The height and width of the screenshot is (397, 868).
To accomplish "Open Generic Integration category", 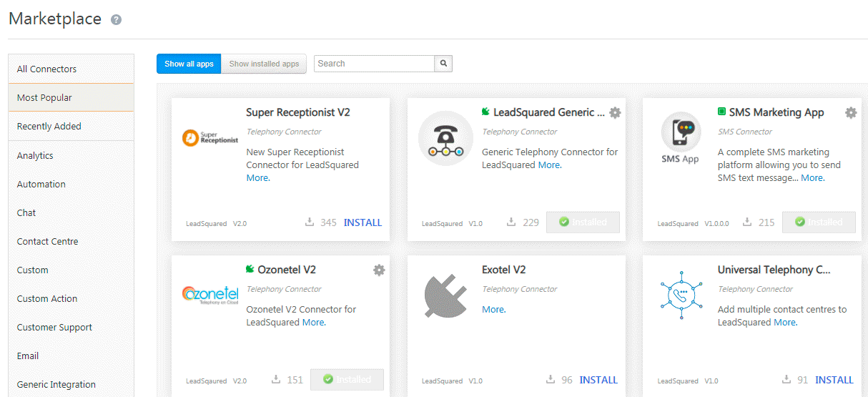I will [x=71, y=384].
